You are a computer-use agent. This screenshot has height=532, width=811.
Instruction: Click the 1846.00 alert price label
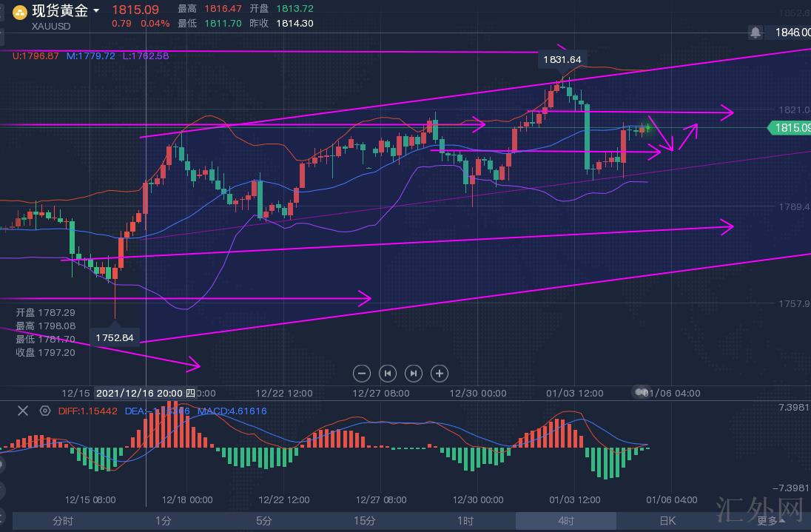(x=793, y=33)
